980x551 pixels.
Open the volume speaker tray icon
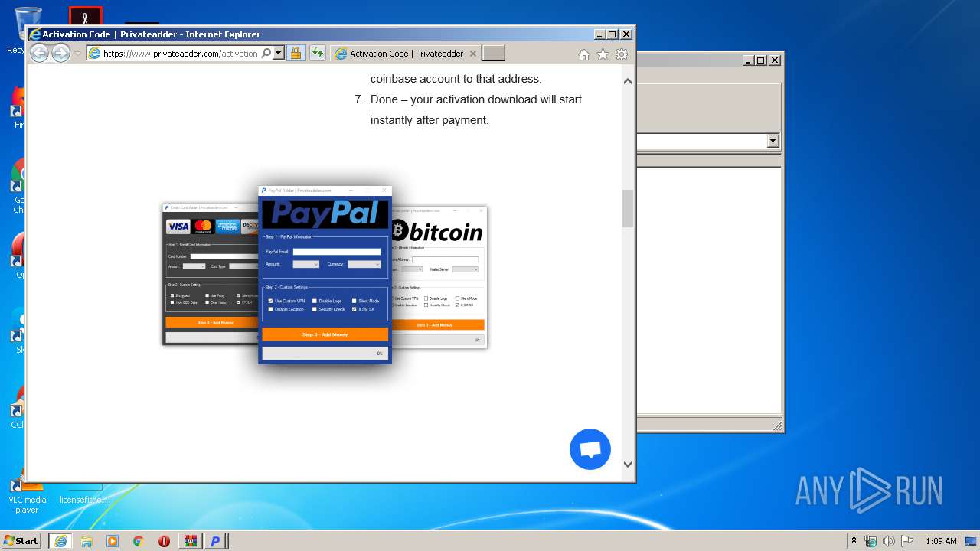tap(889, 541)
